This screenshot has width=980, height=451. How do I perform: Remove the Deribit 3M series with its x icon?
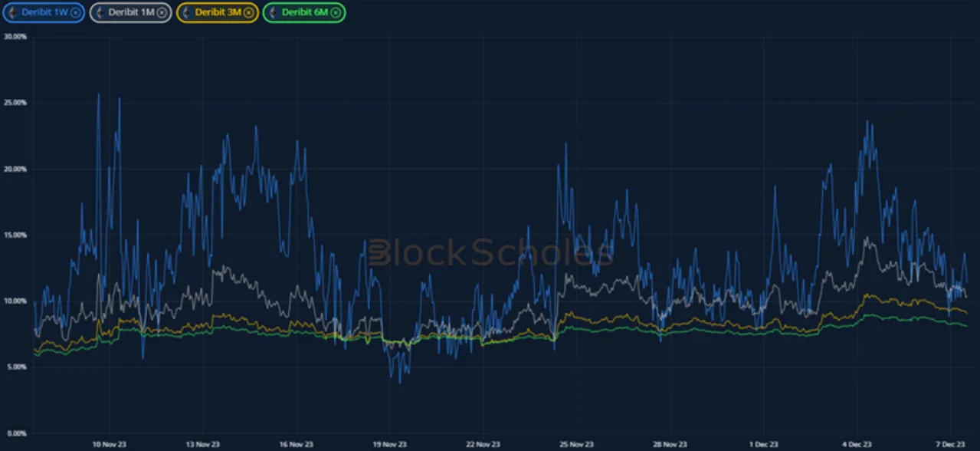250,12
